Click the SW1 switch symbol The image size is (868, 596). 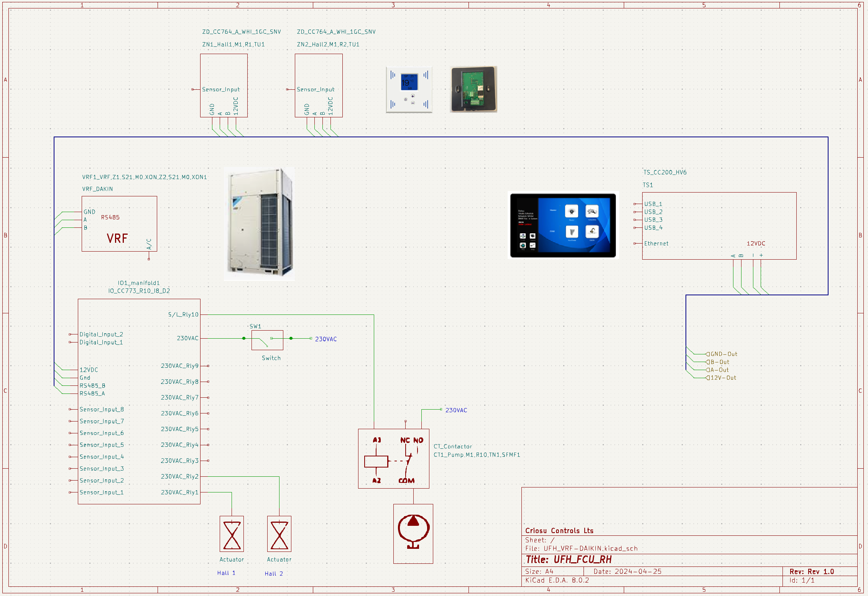click(x=267, y=340)
